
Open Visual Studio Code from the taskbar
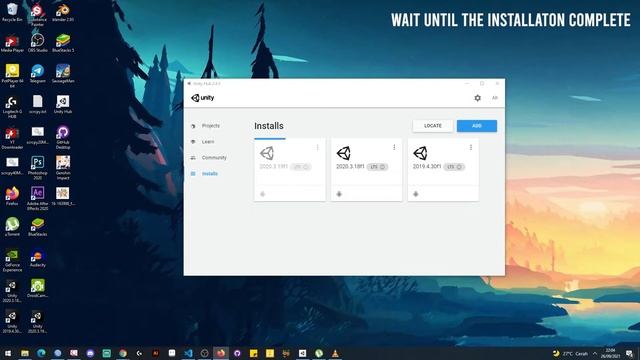coord(188,353)
